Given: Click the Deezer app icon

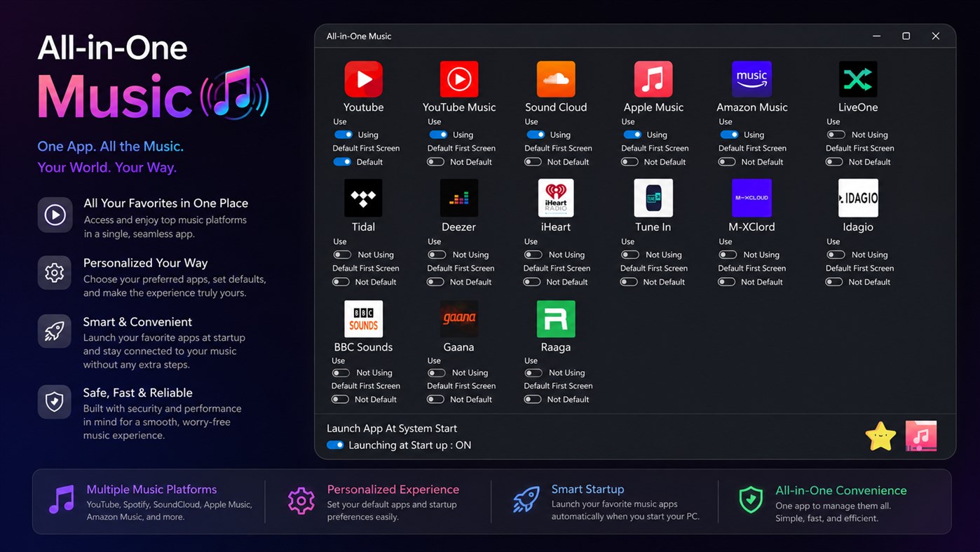Looking at the screenshot, I should click(459, 198).
